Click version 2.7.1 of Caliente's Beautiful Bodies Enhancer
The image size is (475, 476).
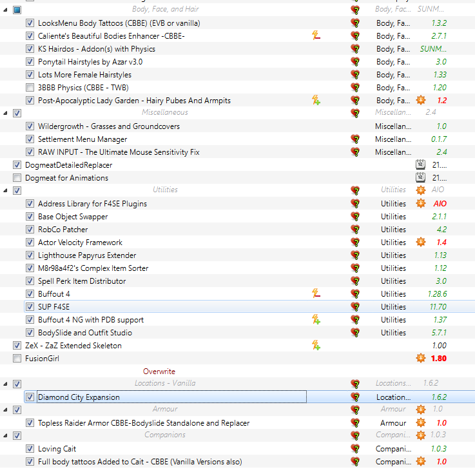(439, 36)
